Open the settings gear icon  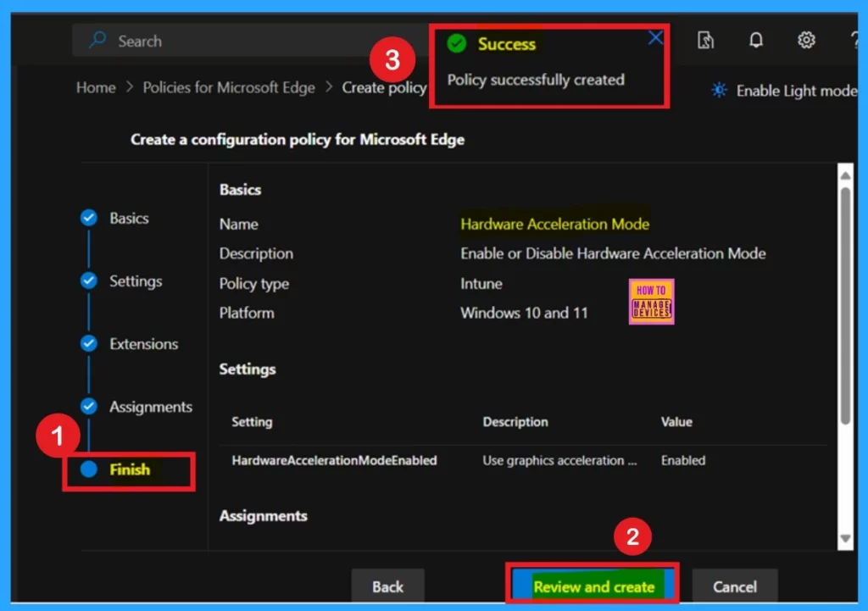806,40
